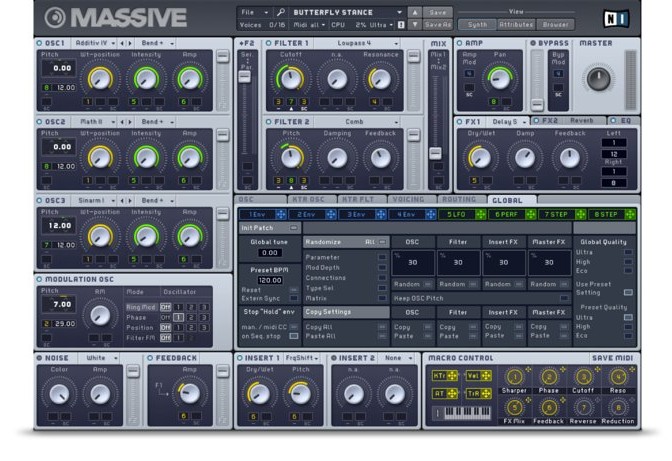
Task: Toggle the OSC1 power button
Action: (39, 43)
